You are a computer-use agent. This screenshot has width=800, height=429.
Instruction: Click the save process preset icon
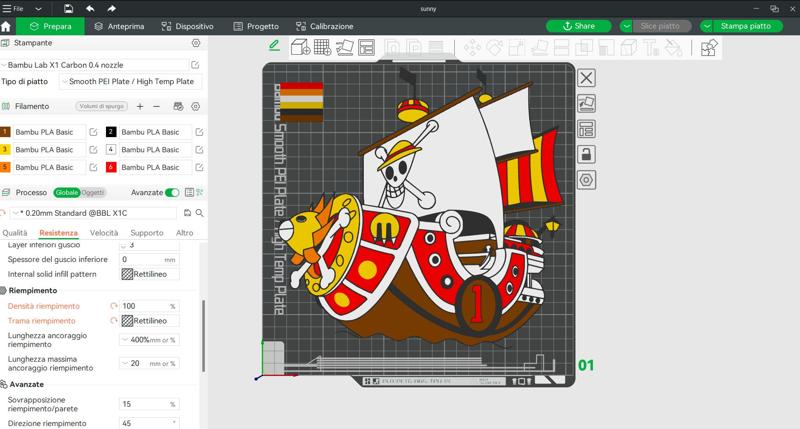click(187, 213)
